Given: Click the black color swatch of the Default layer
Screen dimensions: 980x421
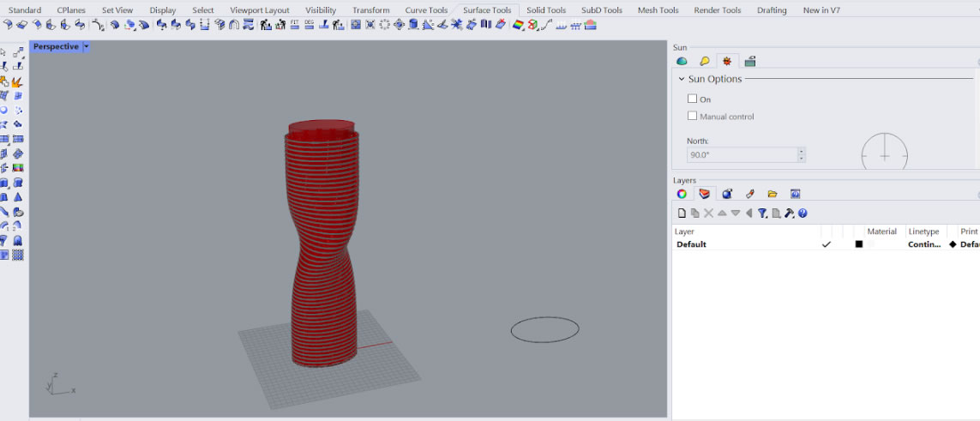Looking at the screenshot, I should [858, 244].
